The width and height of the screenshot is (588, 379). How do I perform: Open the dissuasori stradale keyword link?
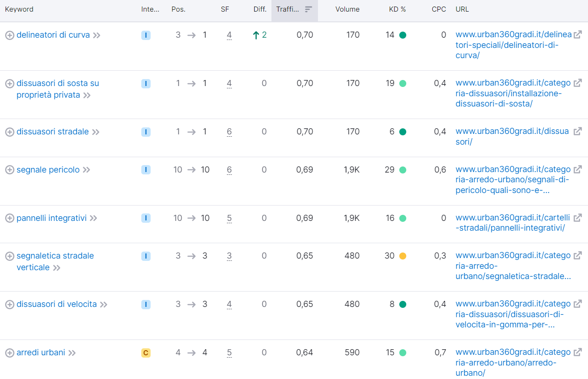pyautogui.click(x=53, y=132)
